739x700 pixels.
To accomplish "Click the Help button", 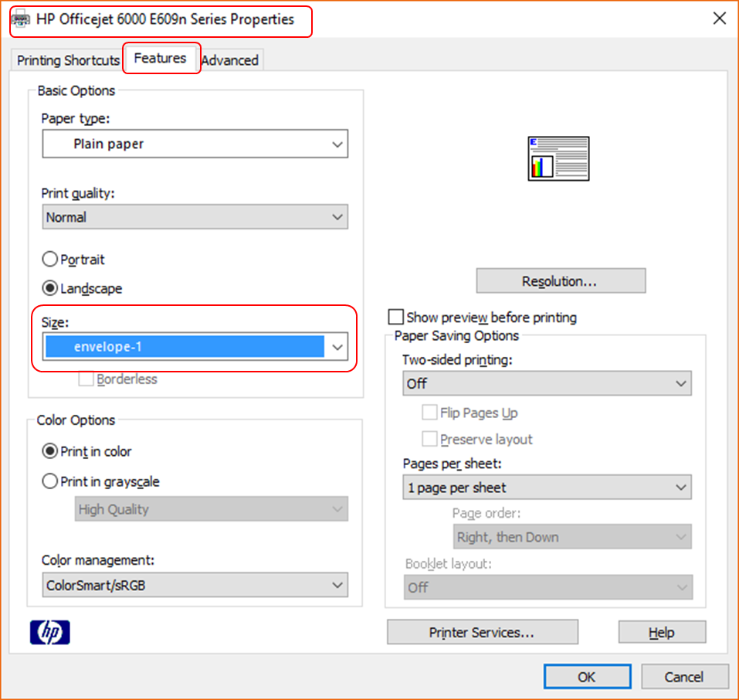I will 662,632.
